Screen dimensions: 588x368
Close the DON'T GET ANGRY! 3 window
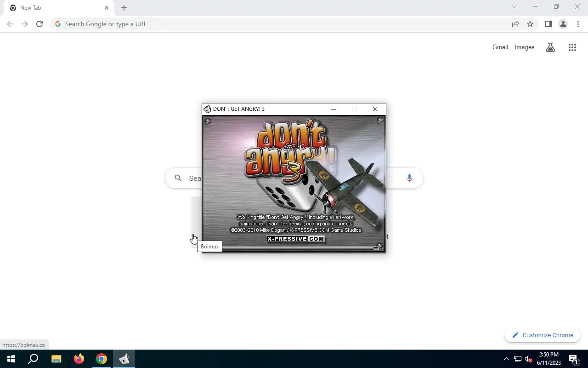tap(375, 109)
